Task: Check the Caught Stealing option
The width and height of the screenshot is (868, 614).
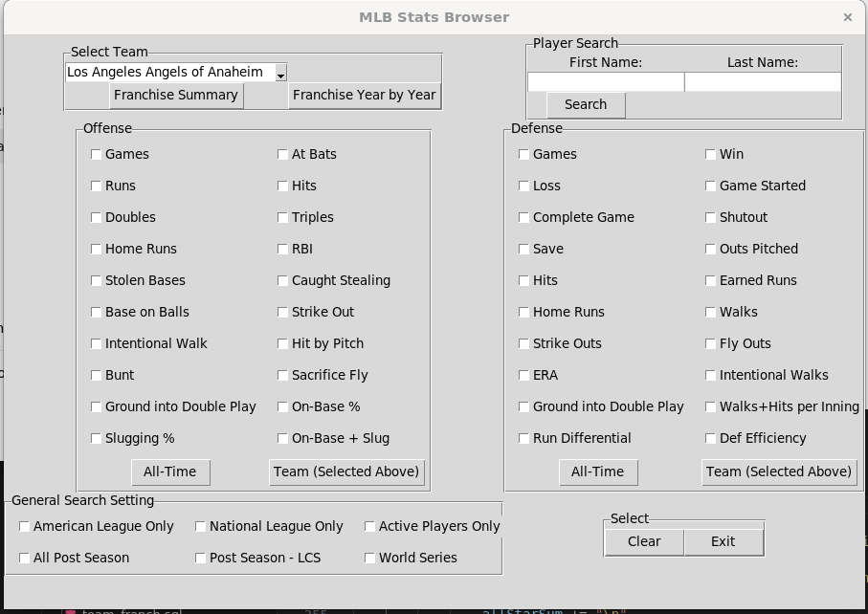Action: [x=282, y=280]
